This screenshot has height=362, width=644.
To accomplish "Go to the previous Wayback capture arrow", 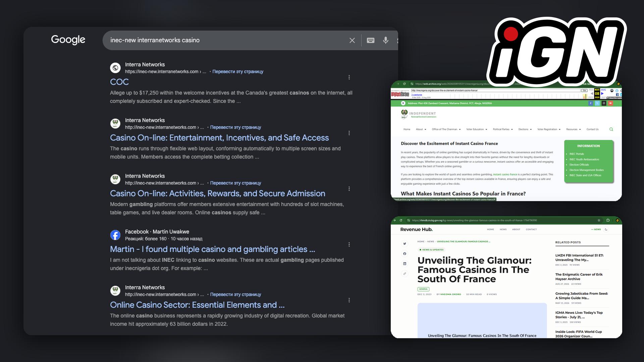I will (592, 94).
